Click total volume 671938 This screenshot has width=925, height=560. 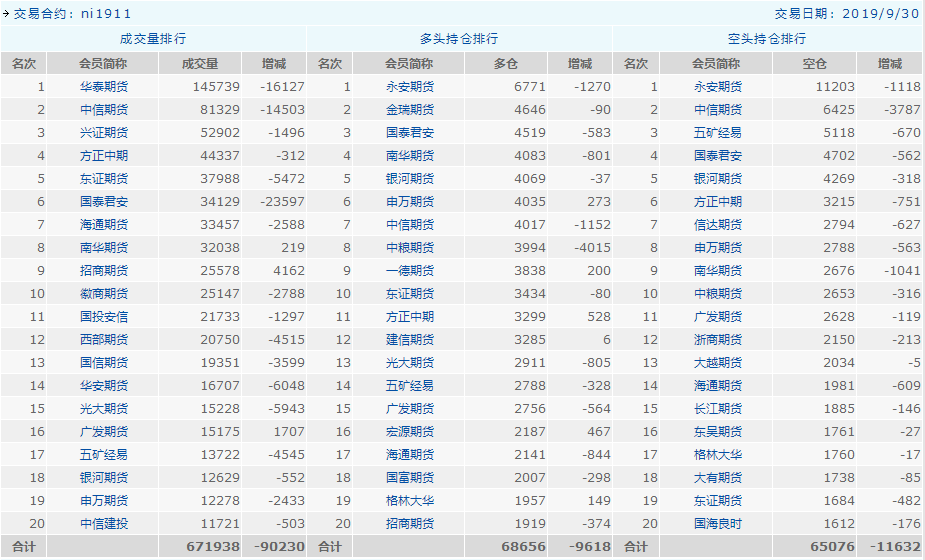click(x=213, y=547)
